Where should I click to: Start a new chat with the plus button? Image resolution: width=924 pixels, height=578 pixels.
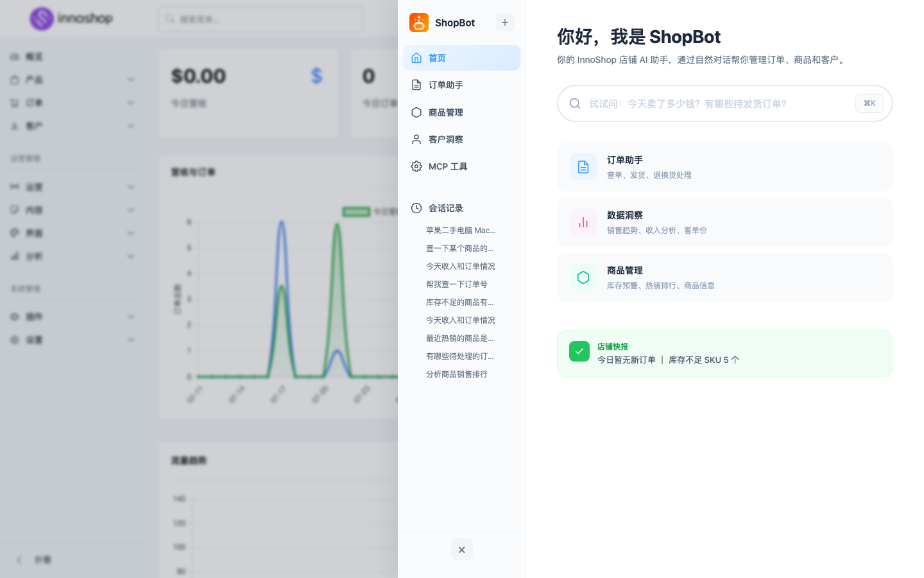click(505, 22)
